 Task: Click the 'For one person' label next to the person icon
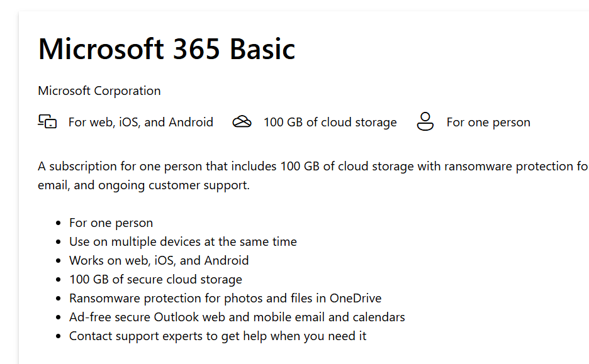pyautogui.click(x=488, y=122)
